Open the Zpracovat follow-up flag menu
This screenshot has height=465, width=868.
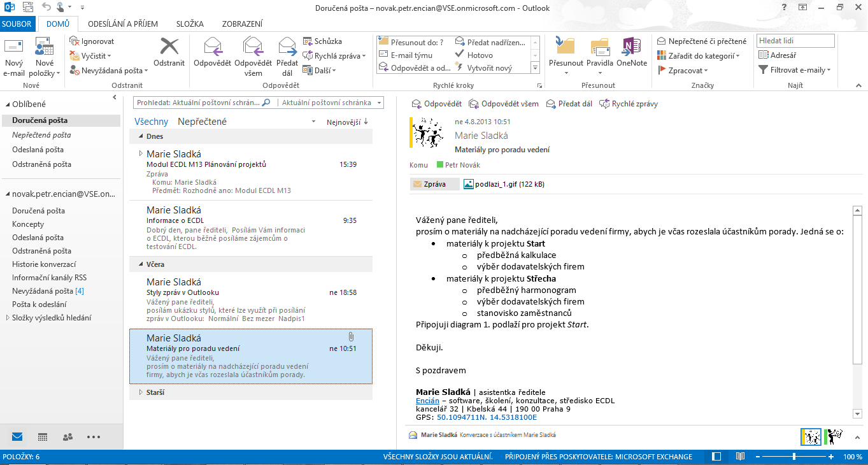tap(683, 71)
